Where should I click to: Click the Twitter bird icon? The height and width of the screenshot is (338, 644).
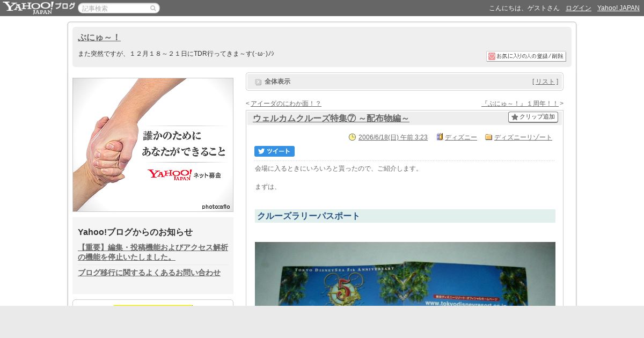261,151
